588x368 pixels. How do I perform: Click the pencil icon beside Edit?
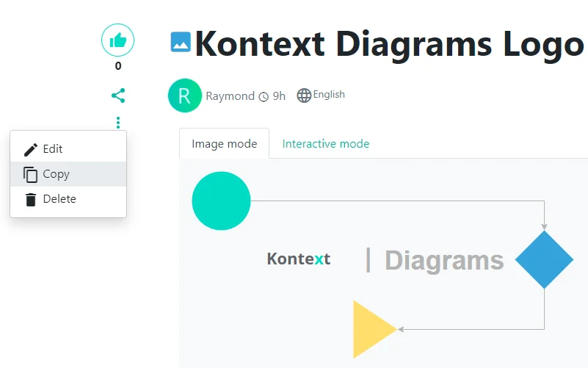(x=31, y=149)
